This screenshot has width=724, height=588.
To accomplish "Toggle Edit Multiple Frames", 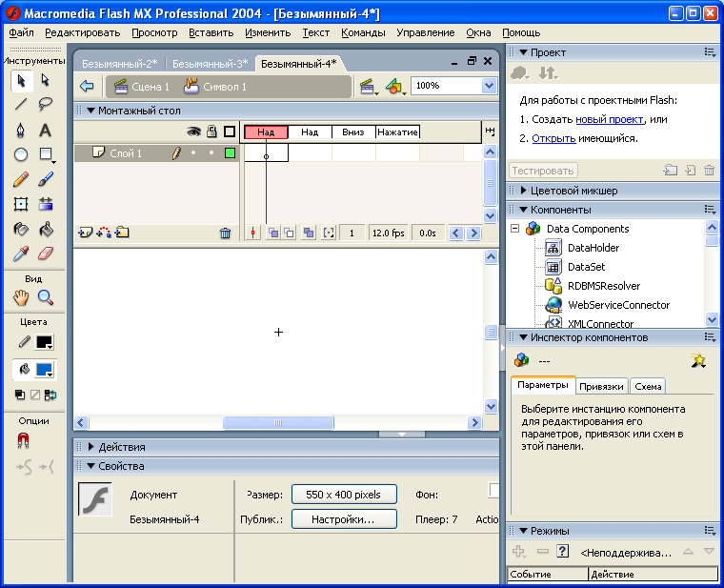I will [x=309, y=233].
